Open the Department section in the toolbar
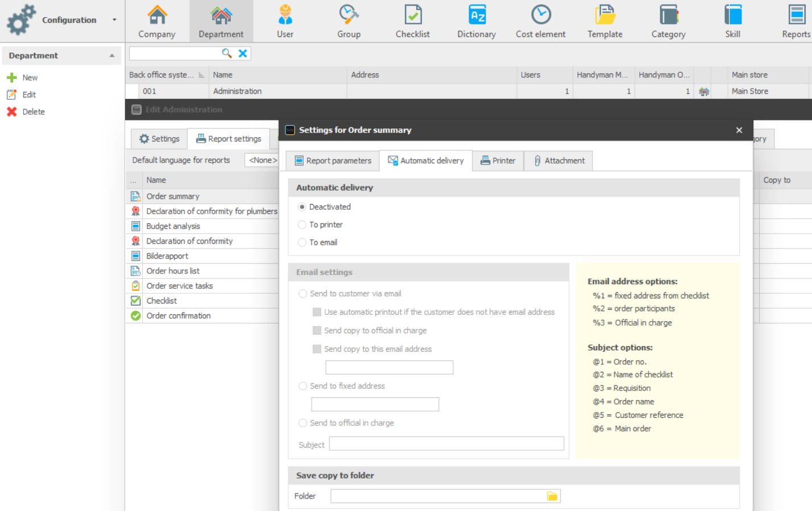The width and height of the screenshot is (812, 511). 221,22
